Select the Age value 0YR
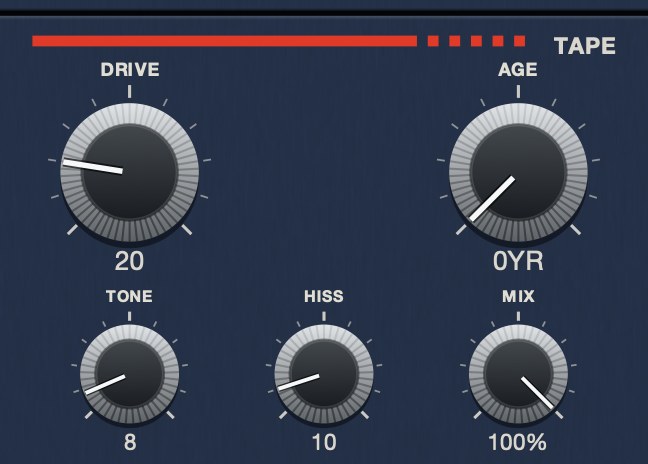The height and width of the screenshot is (464, 648). 518,262
